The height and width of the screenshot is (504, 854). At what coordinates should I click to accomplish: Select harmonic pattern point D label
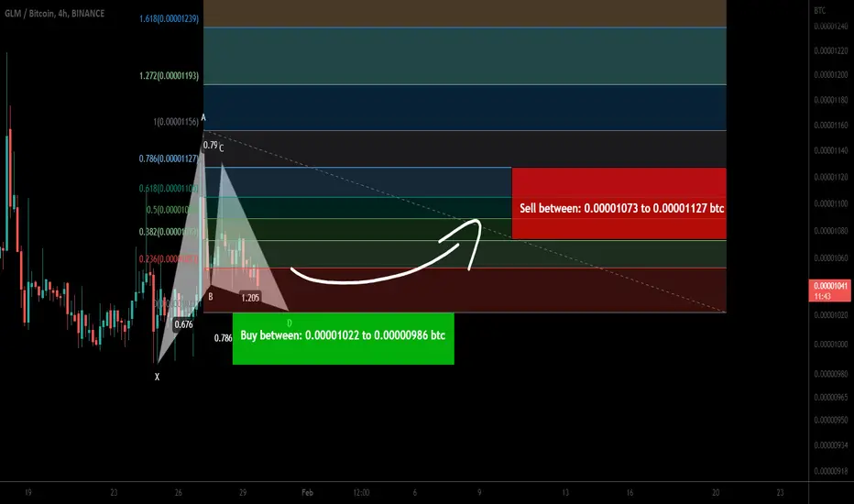[290, 323]
